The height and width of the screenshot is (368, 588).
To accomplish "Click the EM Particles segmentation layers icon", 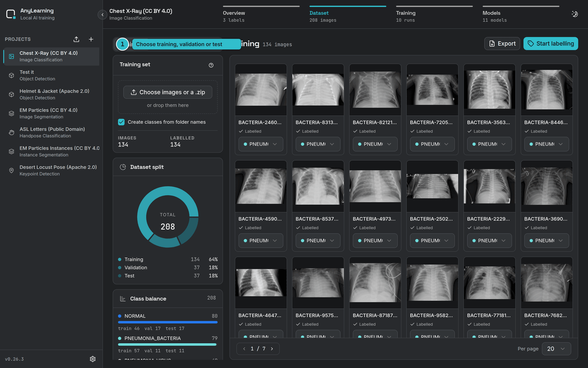I will pyautogui.click(x=11, y=113).
